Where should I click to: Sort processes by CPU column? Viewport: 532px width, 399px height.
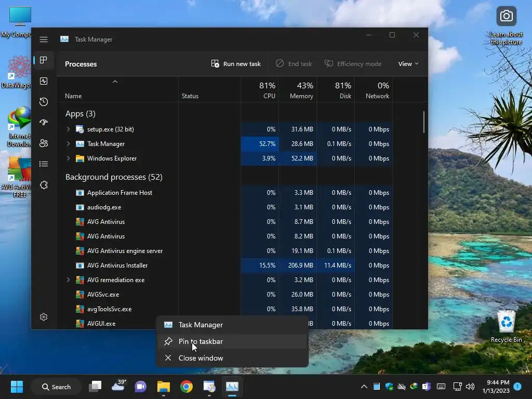tap(260, 90)
